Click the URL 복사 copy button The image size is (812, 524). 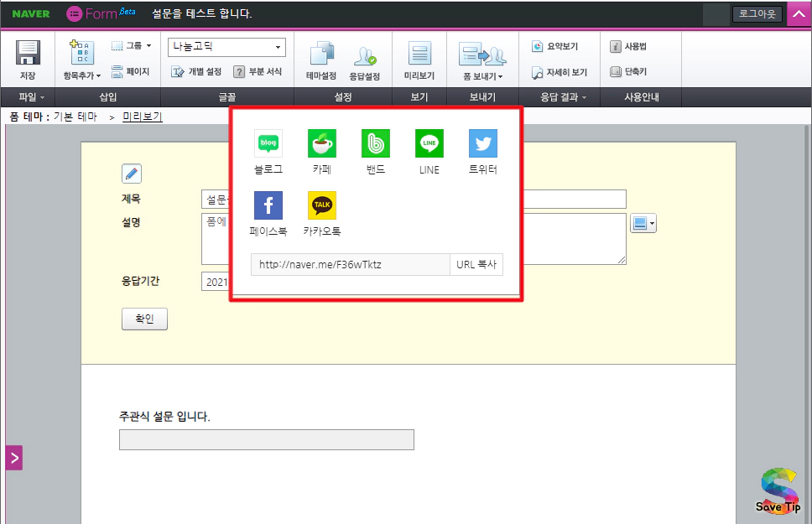coord(476,264)
